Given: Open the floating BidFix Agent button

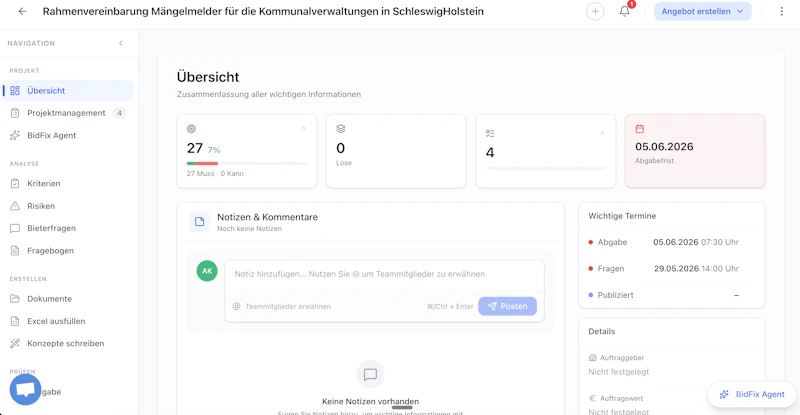Looking at the screenshot, I should pyautogui.click(x=752, y=394).
